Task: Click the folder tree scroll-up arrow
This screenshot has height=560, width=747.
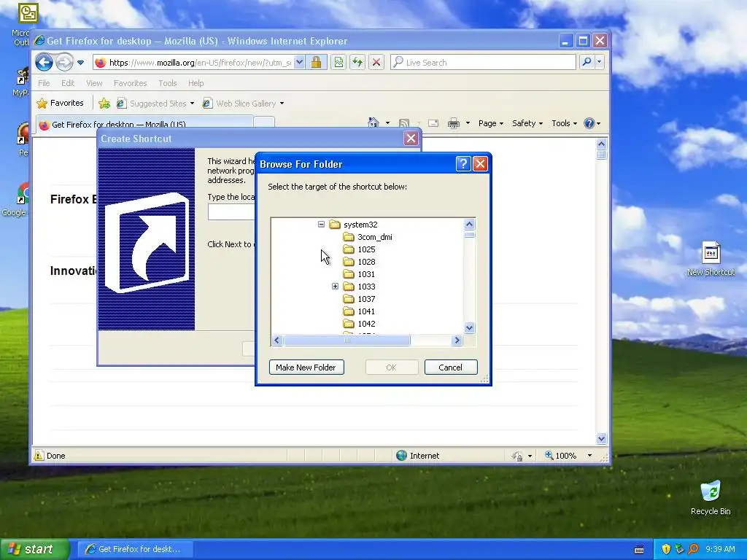Action: click(469, 225)
